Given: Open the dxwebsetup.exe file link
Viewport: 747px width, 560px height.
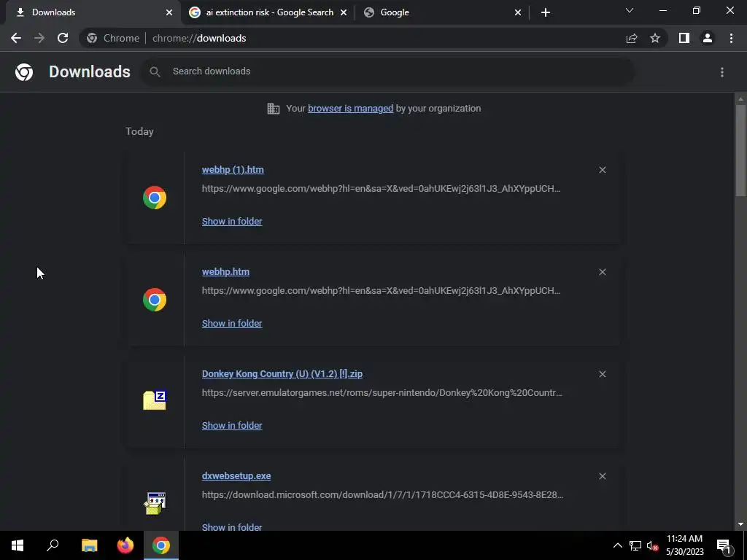Looking at the screenshot, I should 236,476.
